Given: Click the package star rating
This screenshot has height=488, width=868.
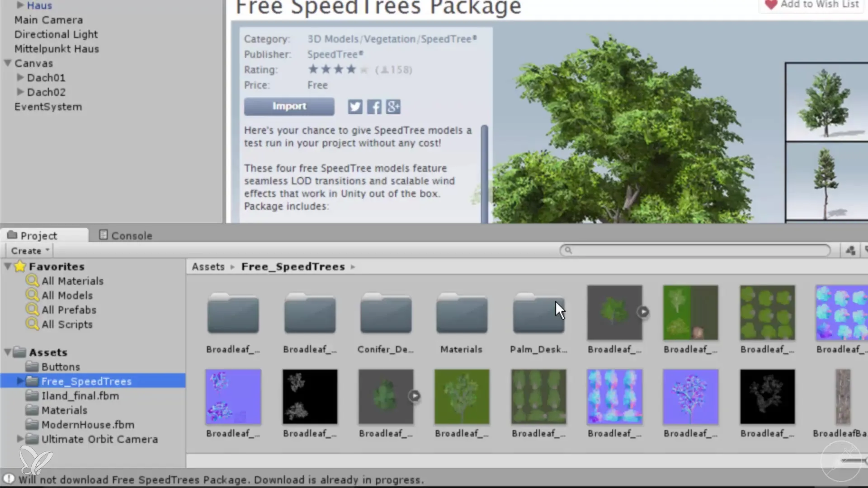Looking at the screenshot, I should (338, 70).
